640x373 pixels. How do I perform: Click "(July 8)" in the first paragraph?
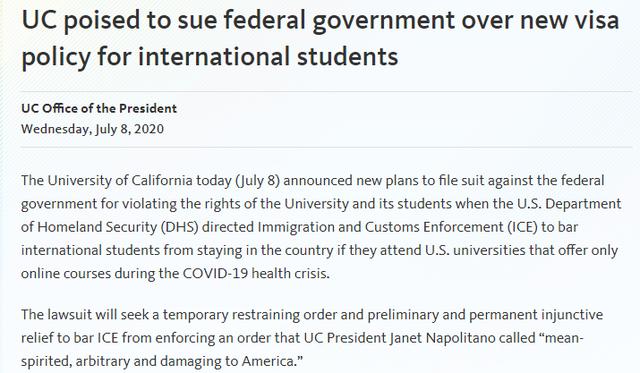[258, 180]
